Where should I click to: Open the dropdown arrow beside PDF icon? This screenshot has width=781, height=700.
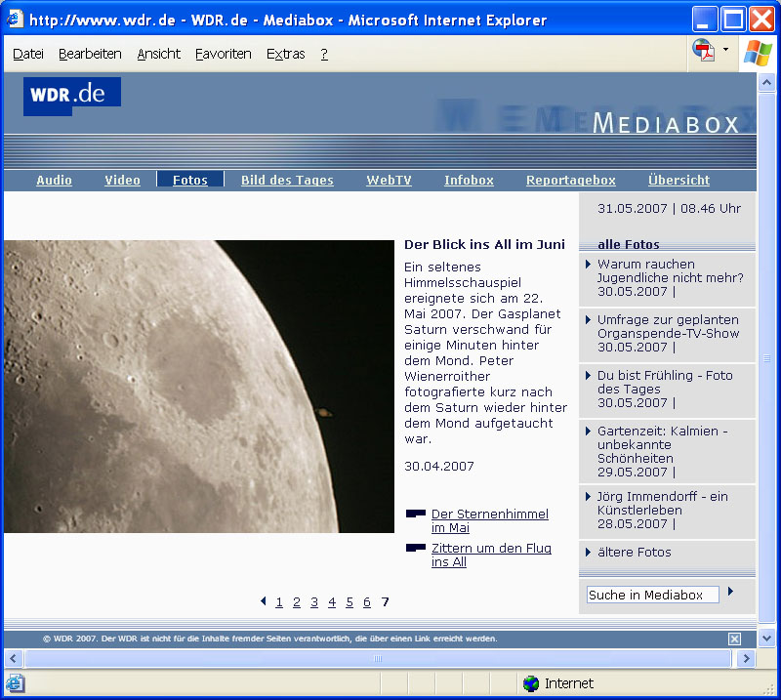tap(725, 50)
